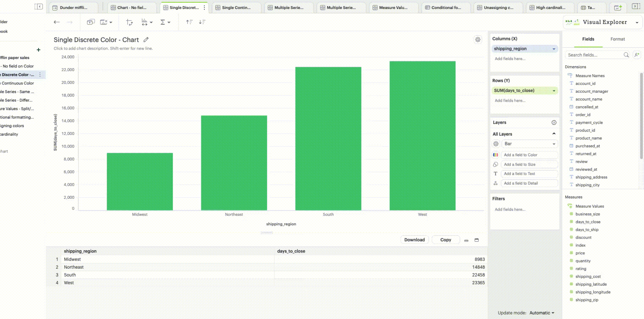Switch to the Format tab
644x319 pixels.
click(617, 39)
